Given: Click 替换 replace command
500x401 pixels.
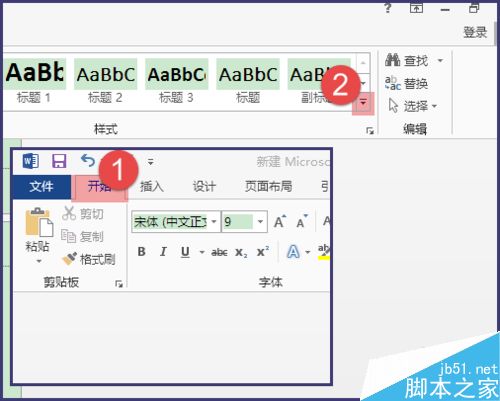Looking at the screenshot, I should (x=407, y=83).
